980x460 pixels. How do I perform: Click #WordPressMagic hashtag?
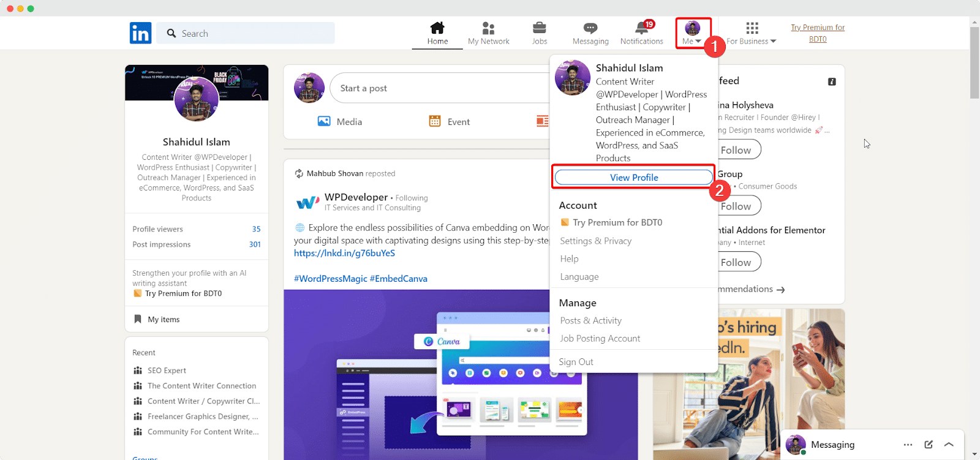point(331,279)
